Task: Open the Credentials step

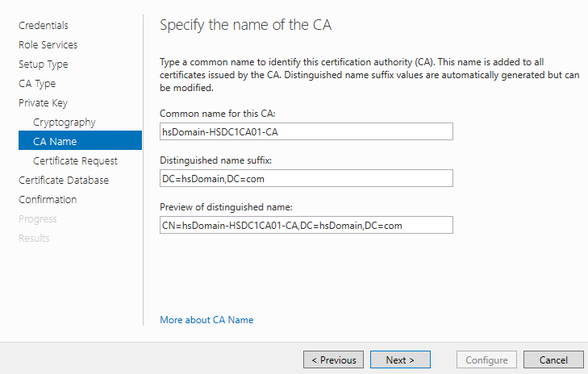Action: coord(44,26)
